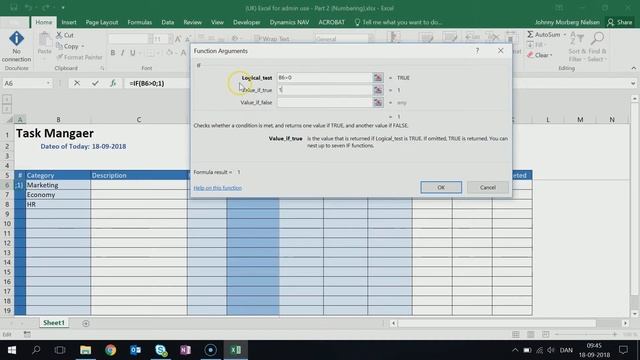Click OK in Function Arguments dialog
Screen dimensions: 640x360
coord(441,187)
